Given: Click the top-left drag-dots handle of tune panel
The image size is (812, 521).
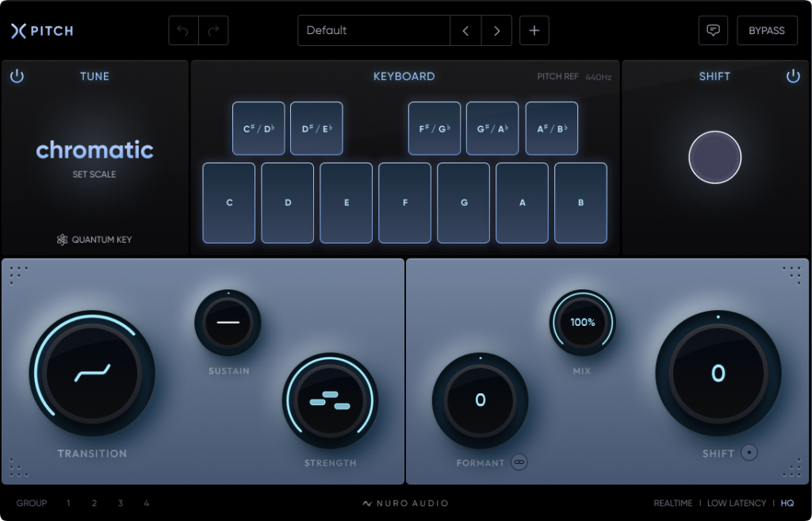Looking at the screenshot, I should click(x=19, y=274).
